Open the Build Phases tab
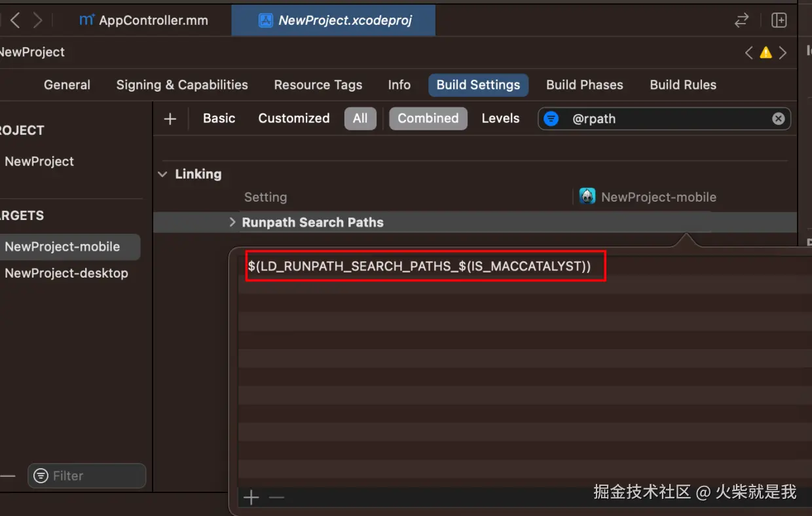Viewport: 812px width, 516px height. pos(585,85)
